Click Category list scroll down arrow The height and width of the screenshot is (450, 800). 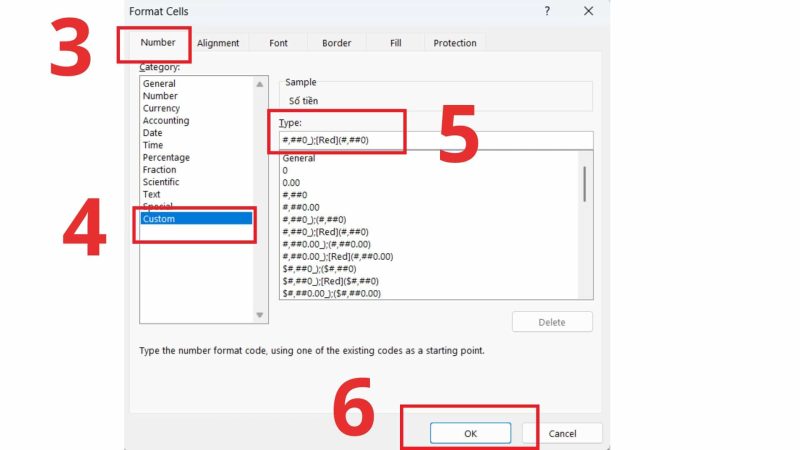pyautogui.click(x=260, y=315)
